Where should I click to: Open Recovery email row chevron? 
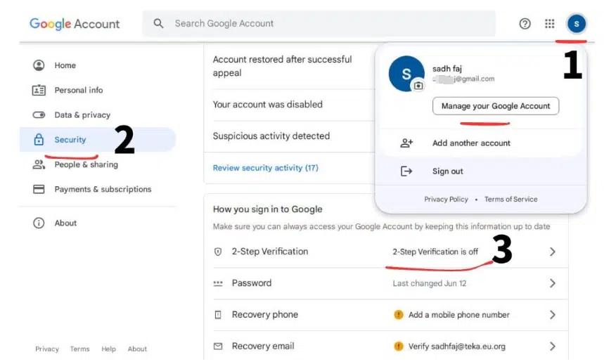(x=553, y=346)
